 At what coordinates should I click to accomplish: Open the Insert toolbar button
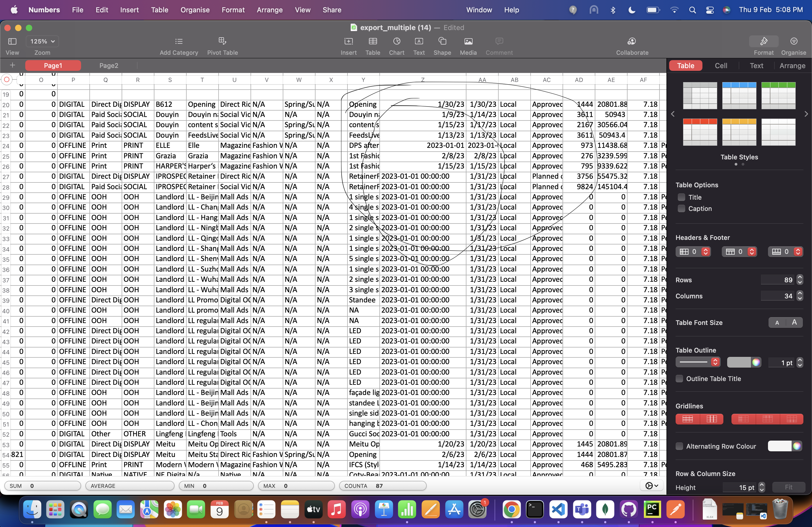(x=348, y=42)
